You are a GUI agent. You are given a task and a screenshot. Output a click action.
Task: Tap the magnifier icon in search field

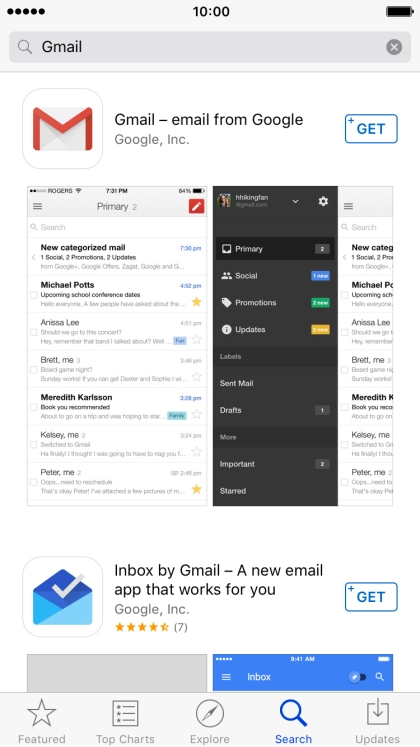[25, 47]
